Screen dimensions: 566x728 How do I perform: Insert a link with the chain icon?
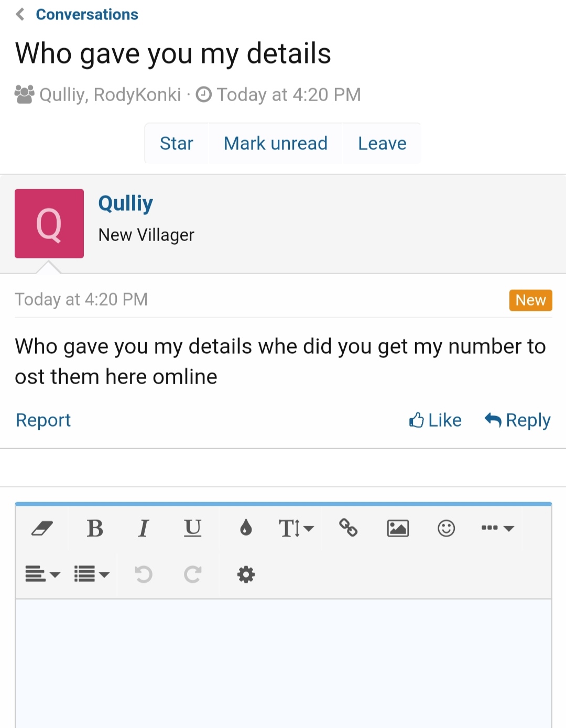point(348,528)
